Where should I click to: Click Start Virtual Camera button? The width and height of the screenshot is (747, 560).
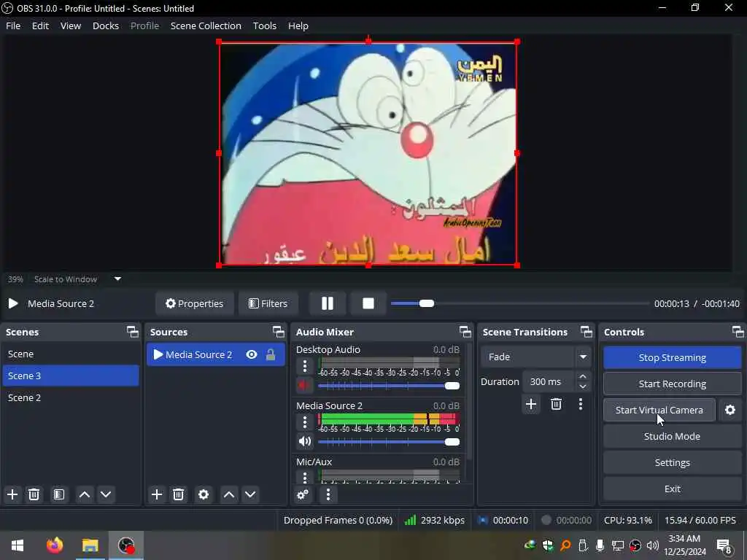(x=659, y=410)
